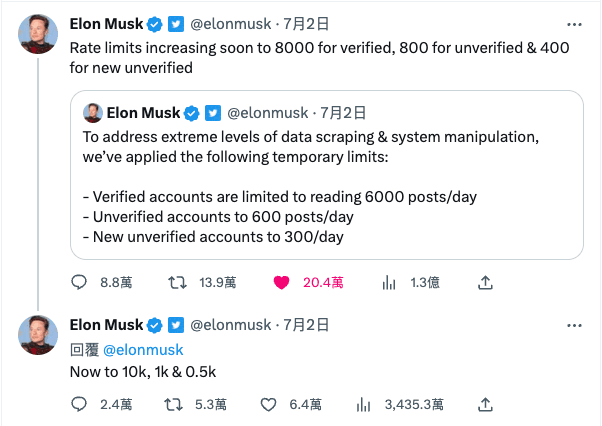View analytics showing 3,435.3萬 views
Image resolution: width=602 pixels, height=426 pixels.
click(x=363, y=405)
